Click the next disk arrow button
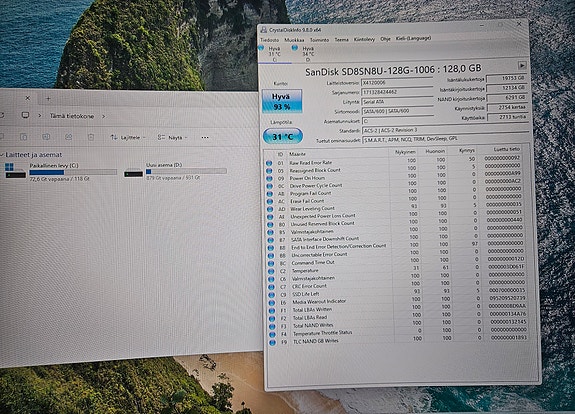This screenshot has width=575, height=414. click(x=522, y=65)
